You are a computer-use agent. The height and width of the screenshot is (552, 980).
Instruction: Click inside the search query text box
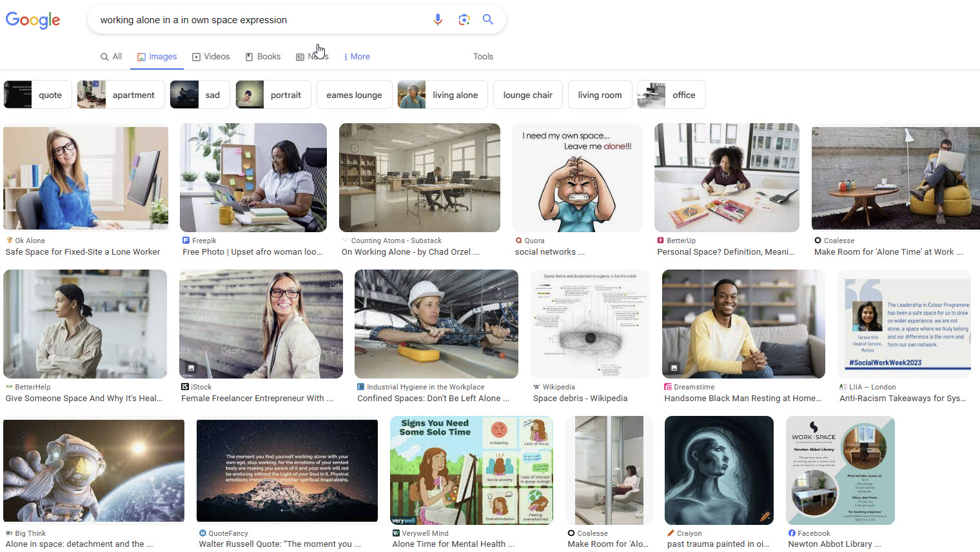click(x=258, y=20)
